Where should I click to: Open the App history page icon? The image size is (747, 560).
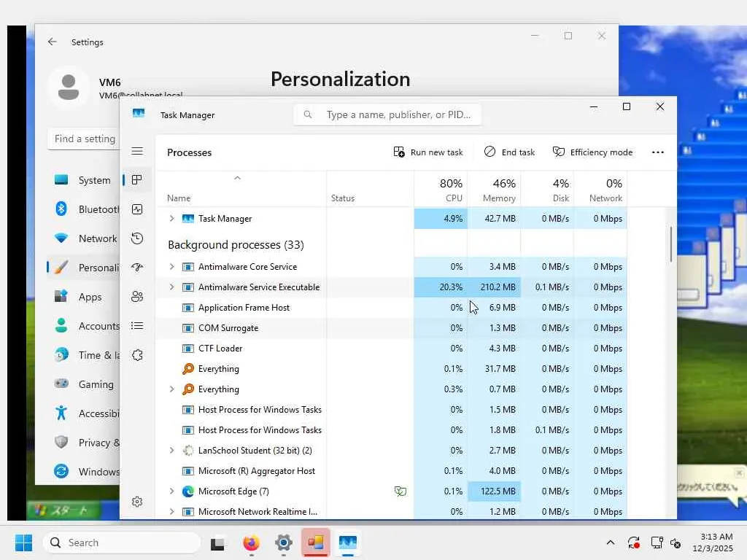[x=137, y=238]
